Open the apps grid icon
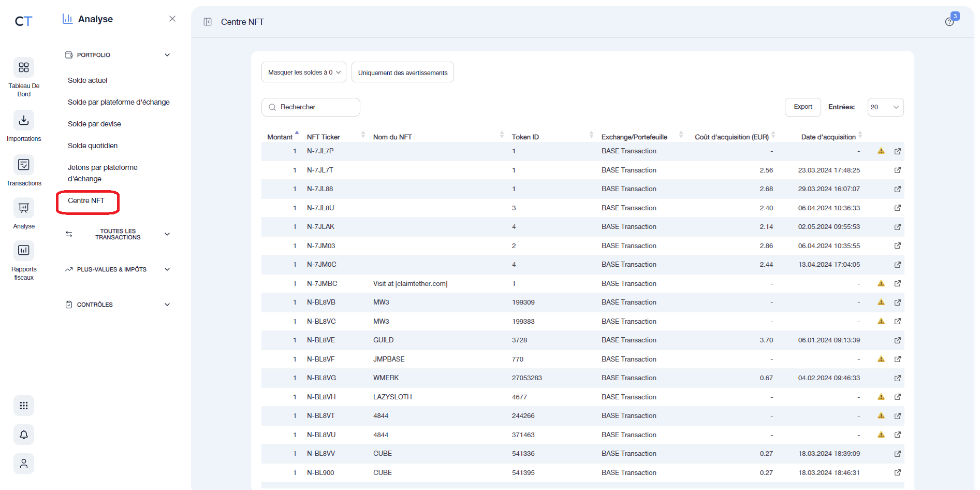 (24, 406)
